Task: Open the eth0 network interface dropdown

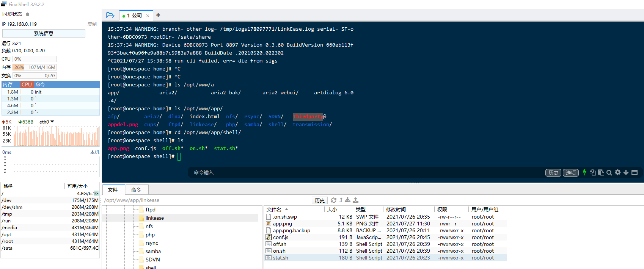Action: [47, 122]
